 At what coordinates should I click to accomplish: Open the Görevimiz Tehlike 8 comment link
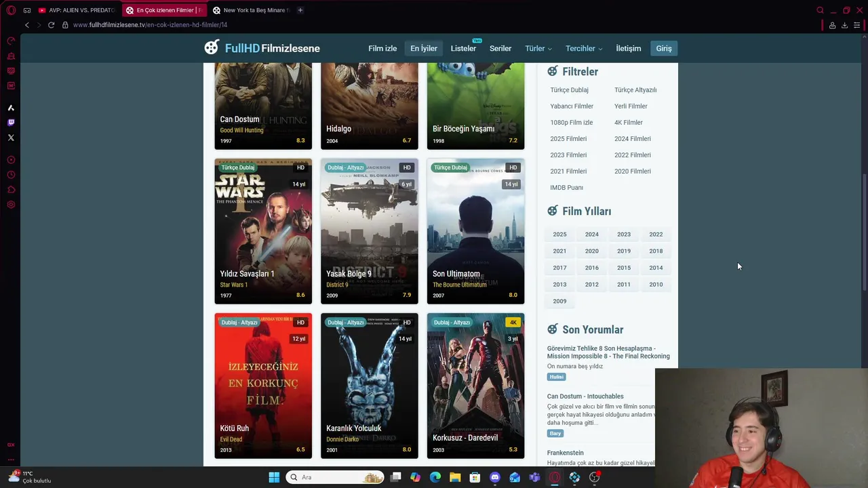pos(608,352)
